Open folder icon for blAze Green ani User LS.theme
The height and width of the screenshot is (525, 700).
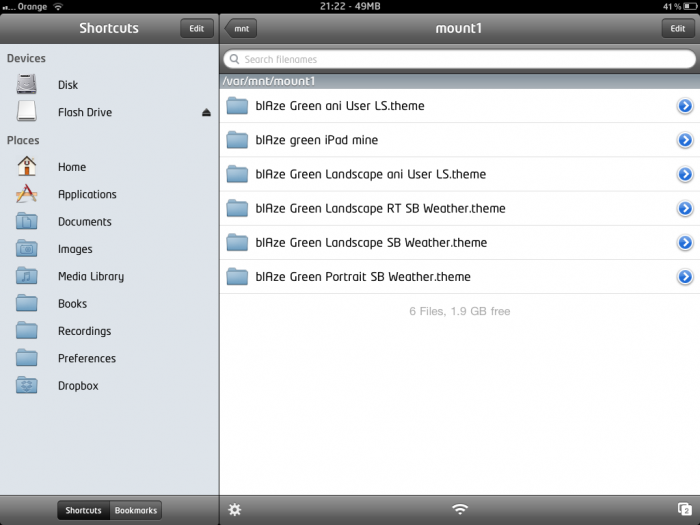click(237, 106)
